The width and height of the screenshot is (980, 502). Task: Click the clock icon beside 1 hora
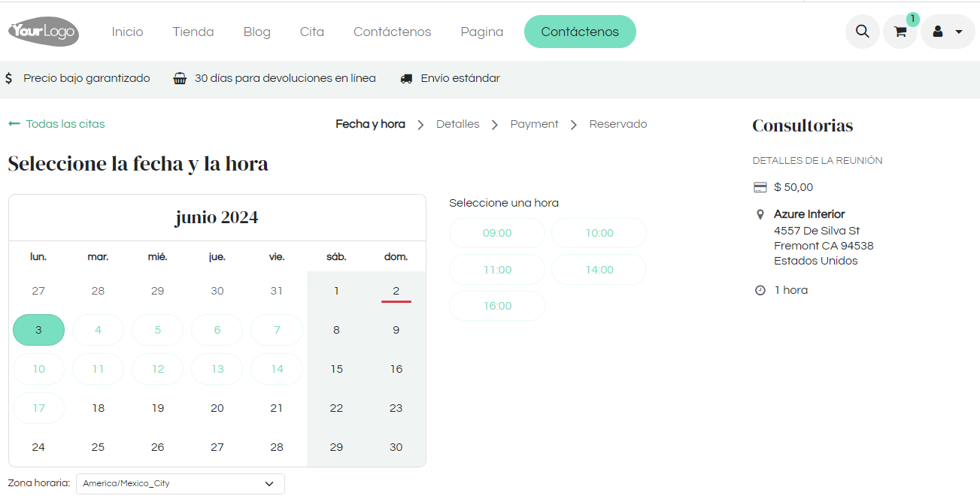760,290
